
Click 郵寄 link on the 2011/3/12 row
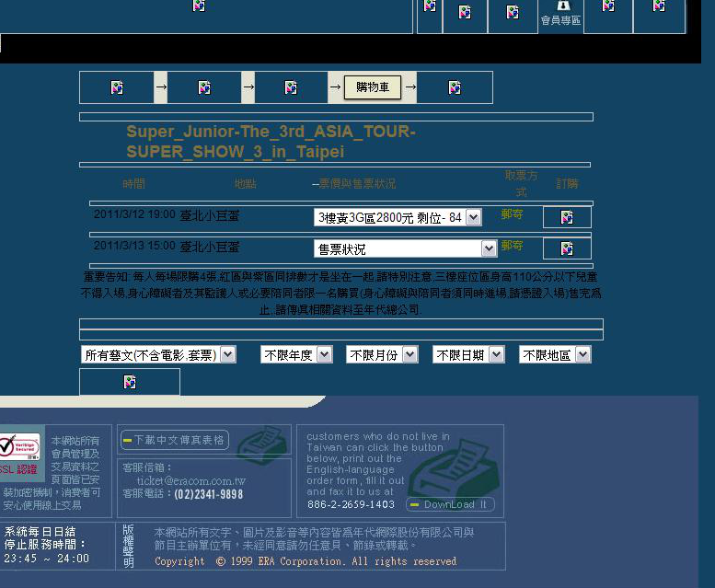(x=512, y=213)
